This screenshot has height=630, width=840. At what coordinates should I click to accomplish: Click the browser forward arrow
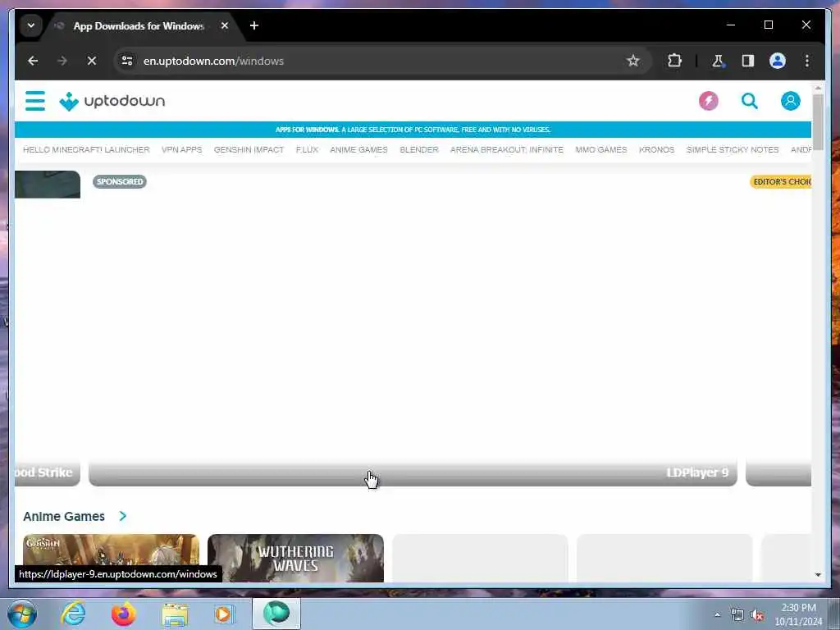click(x=62, y=61)
